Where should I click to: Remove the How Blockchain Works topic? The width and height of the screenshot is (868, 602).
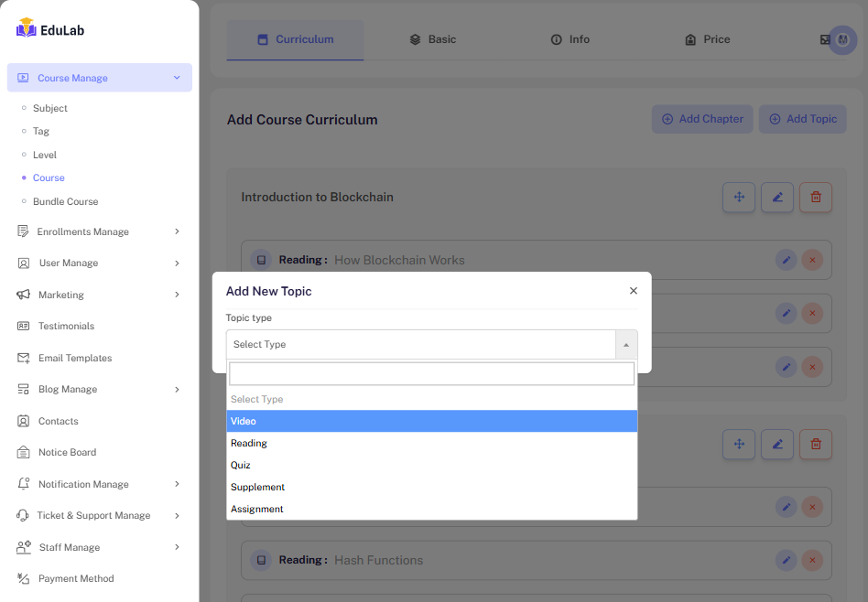(812, 260)
